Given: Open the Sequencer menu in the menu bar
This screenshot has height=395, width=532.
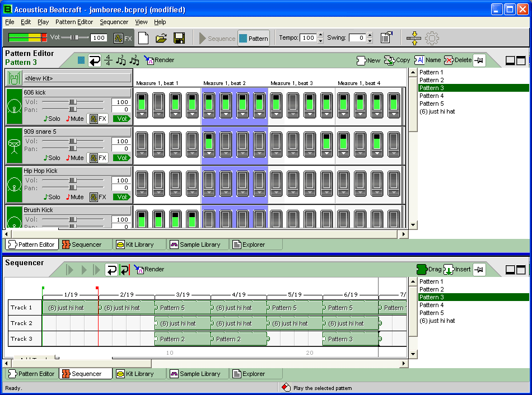Looking at the screenshot, I should [x=114, y=22].
